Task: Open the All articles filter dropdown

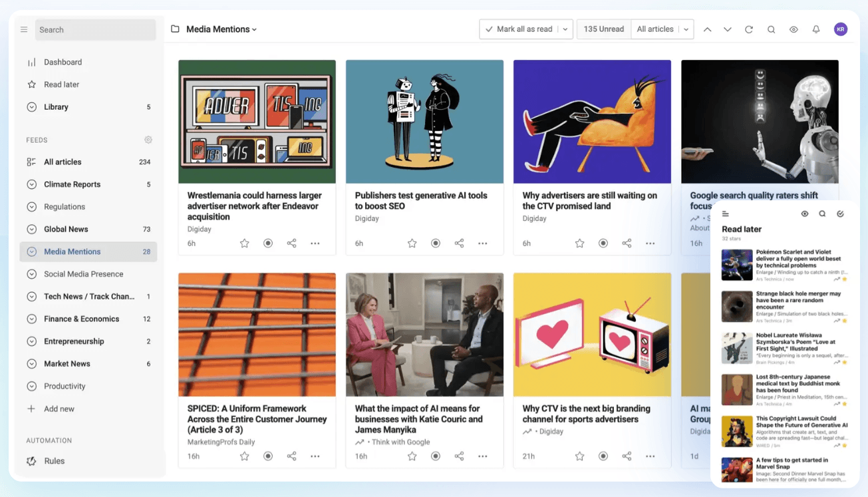Action: click(662, 29)
